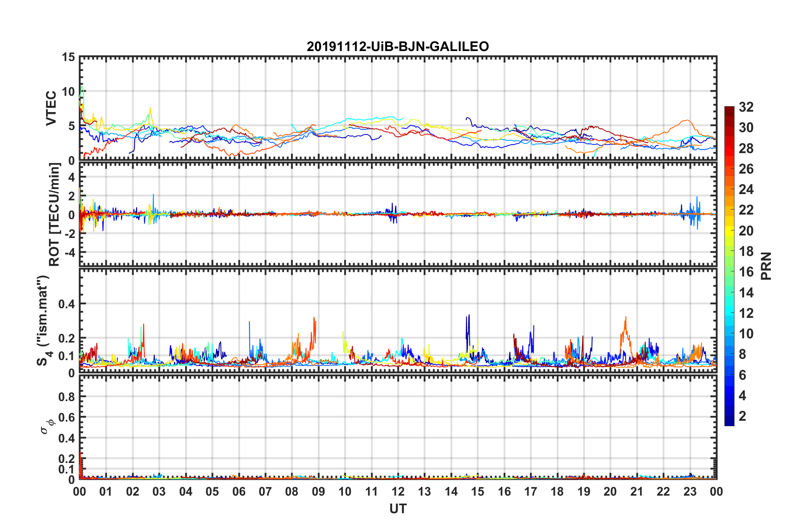Click inside the S4 scintillation panel
796x532 pixels.
tap(398, 320)
